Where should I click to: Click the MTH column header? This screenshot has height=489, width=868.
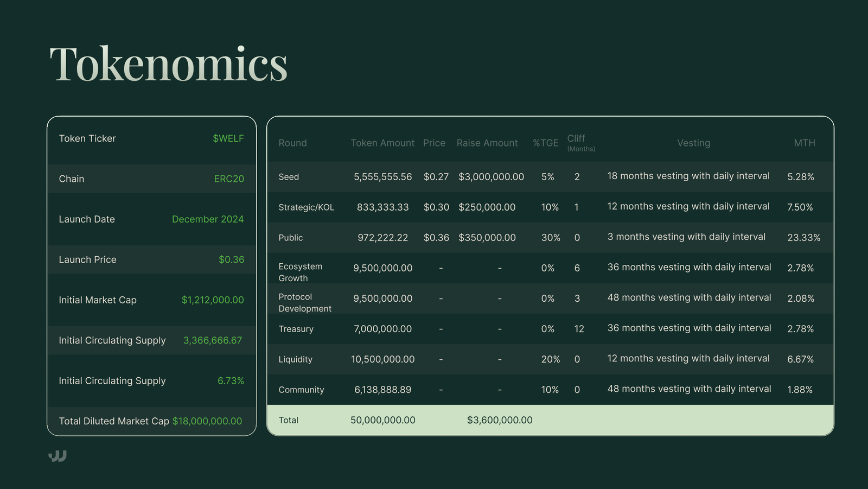[805, 143]
